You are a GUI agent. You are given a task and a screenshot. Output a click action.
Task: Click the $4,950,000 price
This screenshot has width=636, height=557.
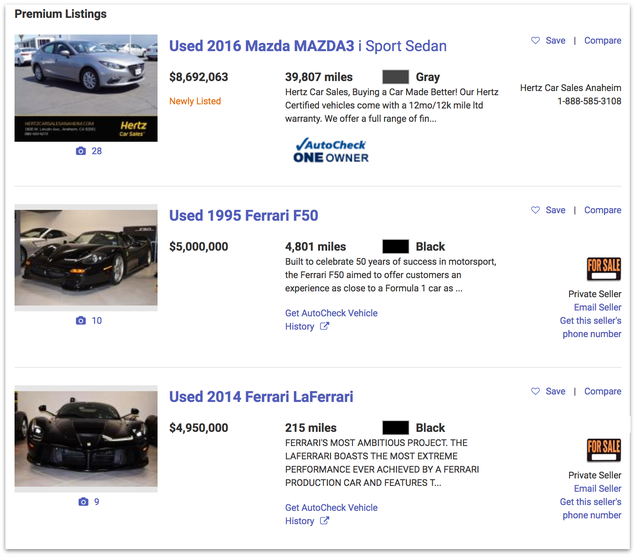click(199, 428)
